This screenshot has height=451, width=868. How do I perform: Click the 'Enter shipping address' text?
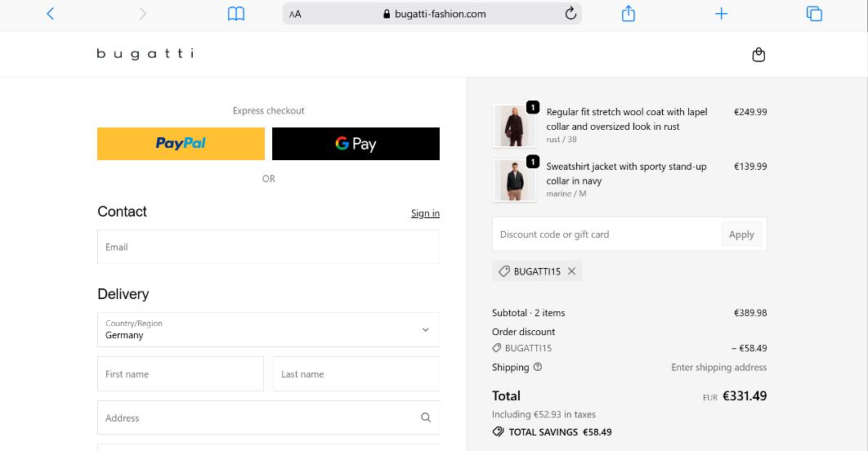click(x=719, y=368)
